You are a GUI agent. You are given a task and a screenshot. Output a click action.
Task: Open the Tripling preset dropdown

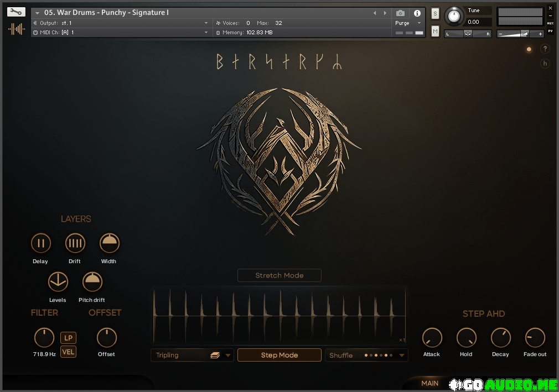tap(191, 356)
